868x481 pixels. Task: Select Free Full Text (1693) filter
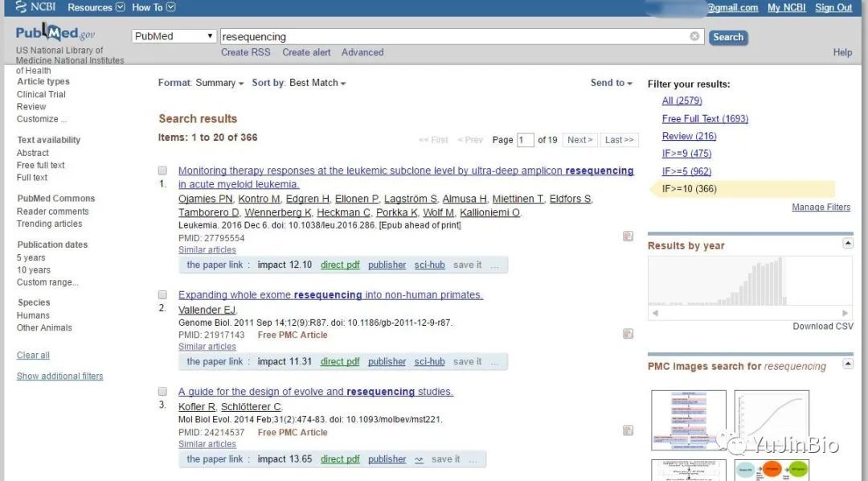[705, 118]
